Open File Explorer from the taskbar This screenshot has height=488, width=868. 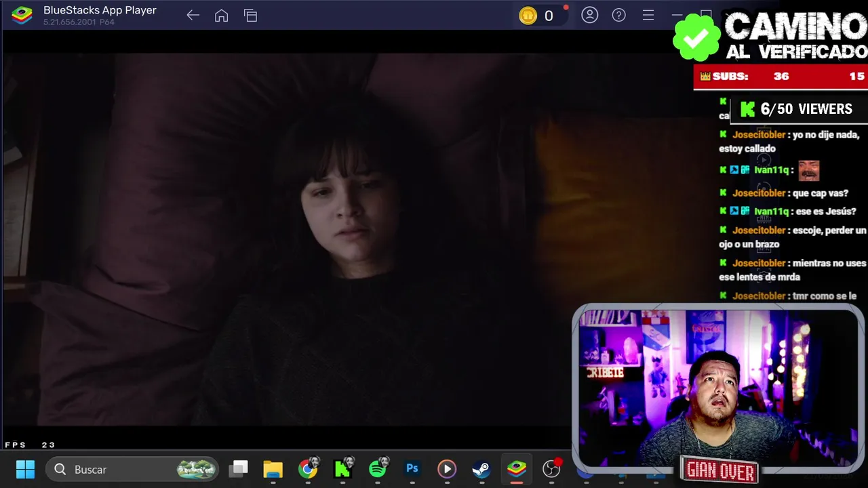click(x=273, y=469)
